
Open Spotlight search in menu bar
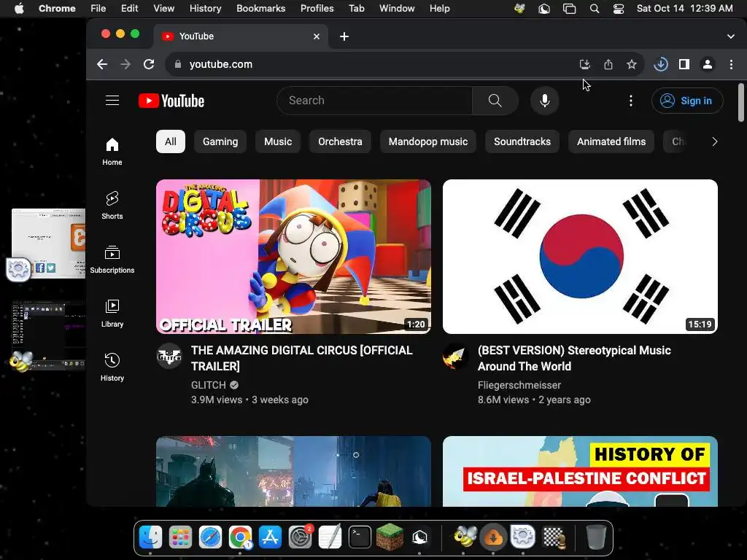point(594,9)
